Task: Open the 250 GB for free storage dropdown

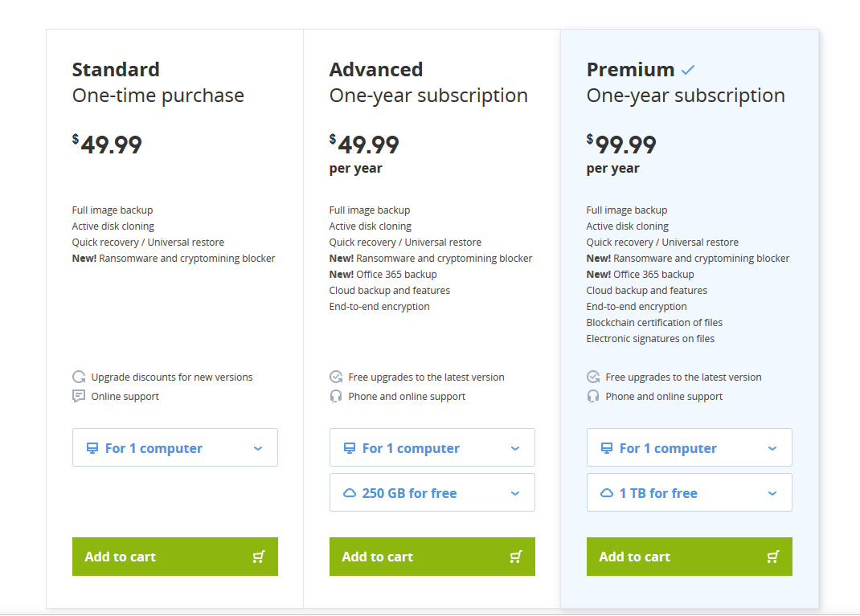Action: 432,492
